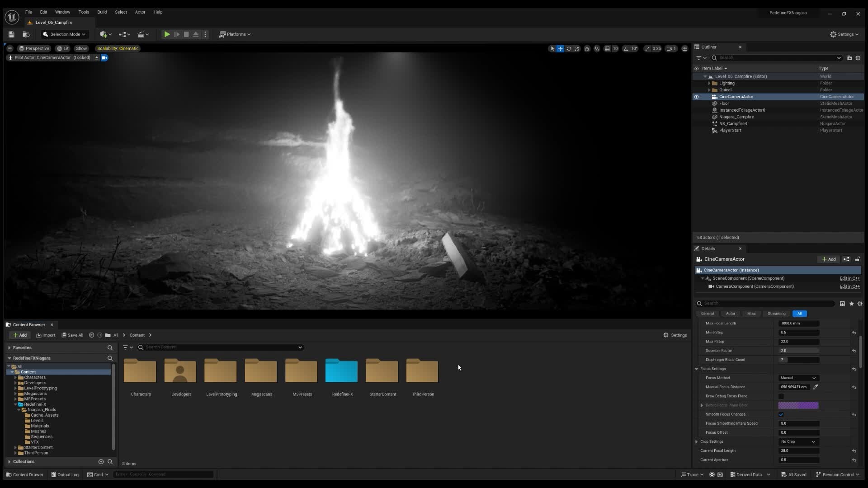Enable Draw Debug Focus Plane
Viewport: 868px width, 488px height.
pos(782,396)
